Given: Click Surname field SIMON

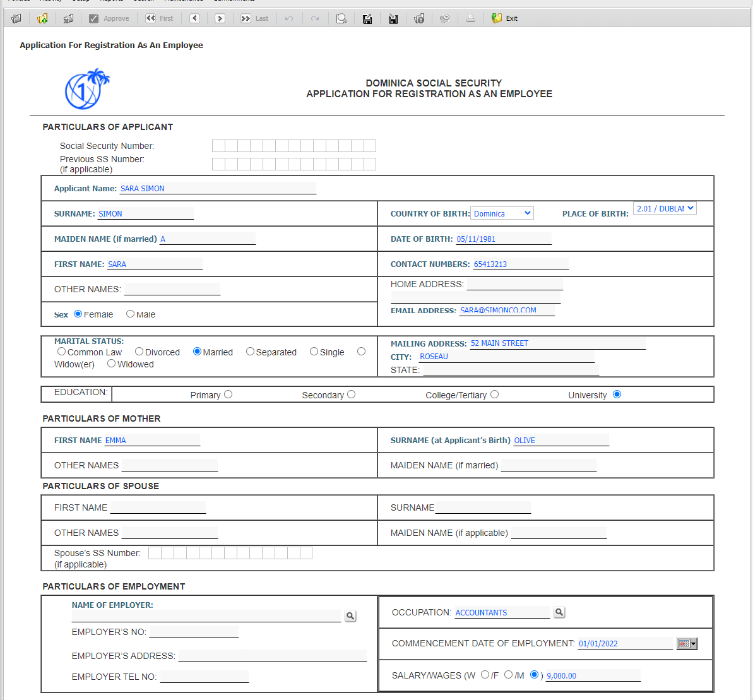Looking at the screenshot, I should click(x=146, y=213).
